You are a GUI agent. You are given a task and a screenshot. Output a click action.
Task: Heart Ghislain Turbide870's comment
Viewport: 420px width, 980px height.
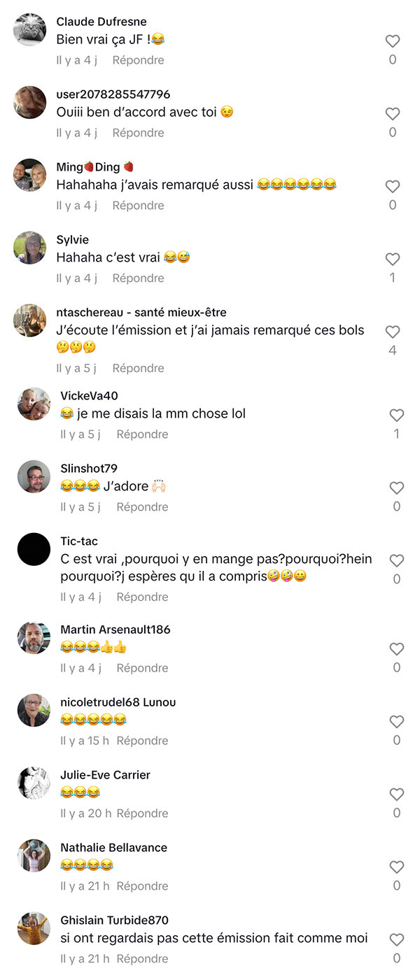(x=397, y=940)
